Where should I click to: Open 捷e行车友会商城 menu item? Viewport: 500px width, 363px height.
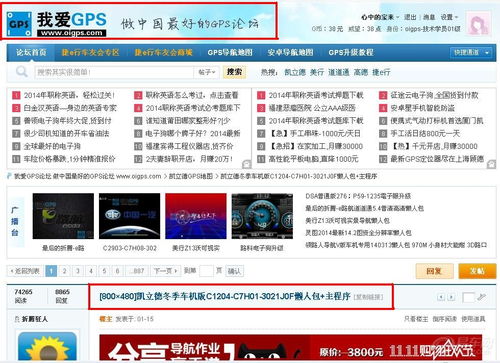(x=163, y=53)
